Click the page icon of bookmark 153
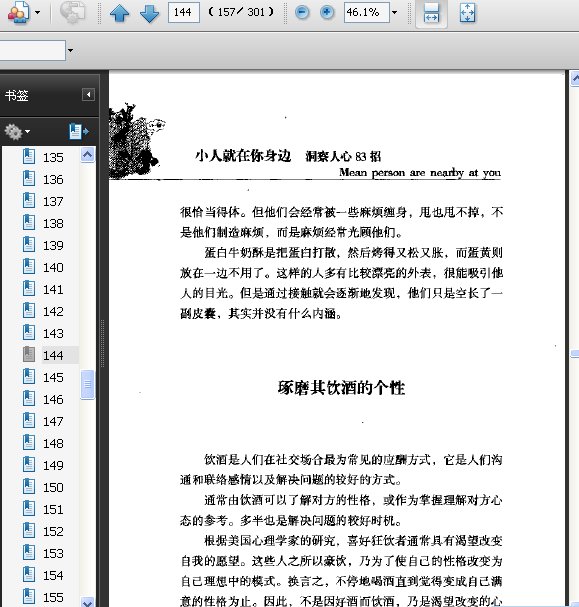Screen dimensions: 579x607 tap(29, 552)
